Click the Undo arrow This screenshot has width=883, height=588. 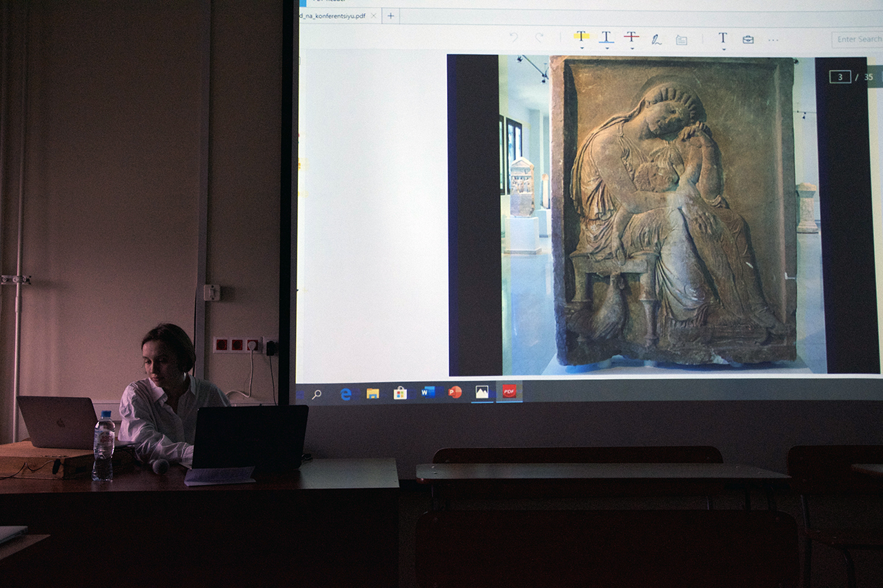click(513, 37)
